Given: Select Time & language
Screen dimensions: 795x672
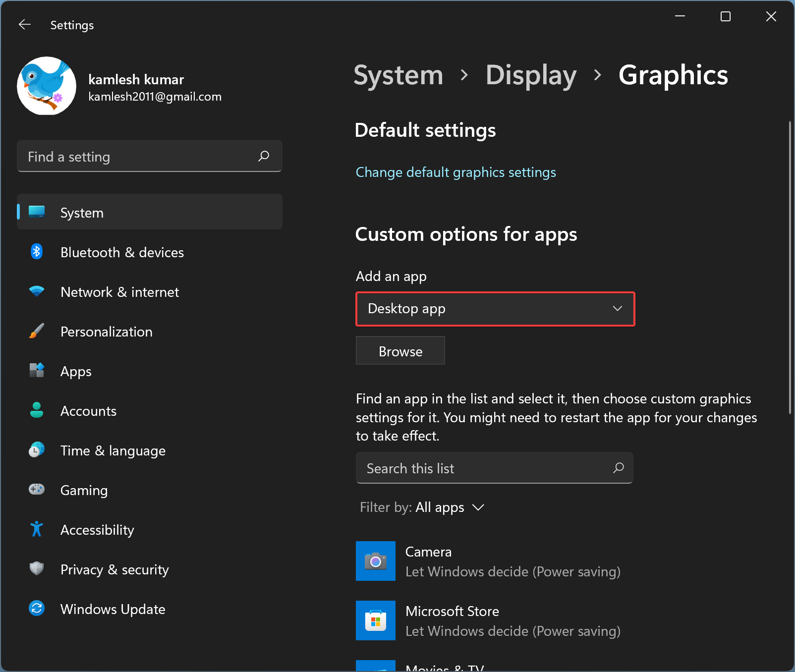Looking at the screenshot, I should tap(150, 450).
